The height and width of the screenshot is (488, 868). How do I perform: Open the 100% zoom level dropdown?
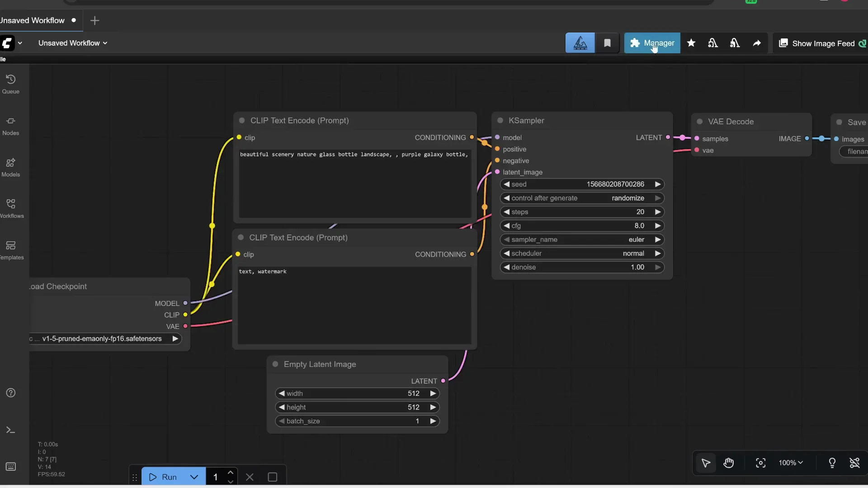coord(790,463)
